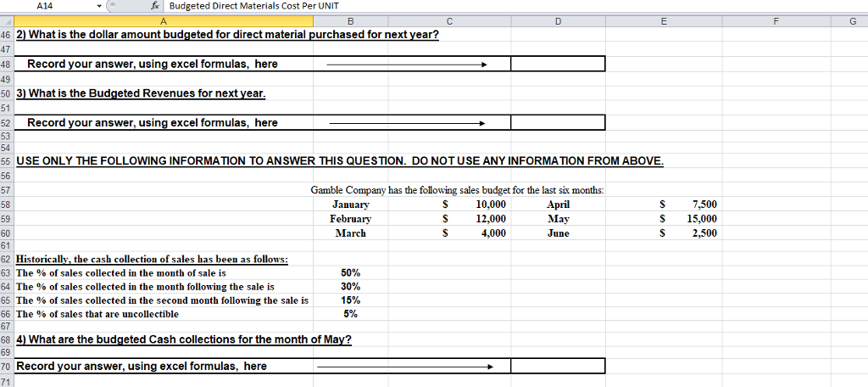Select column E header
The height and width of the screenshot is (387, 868).
point(664,21)
